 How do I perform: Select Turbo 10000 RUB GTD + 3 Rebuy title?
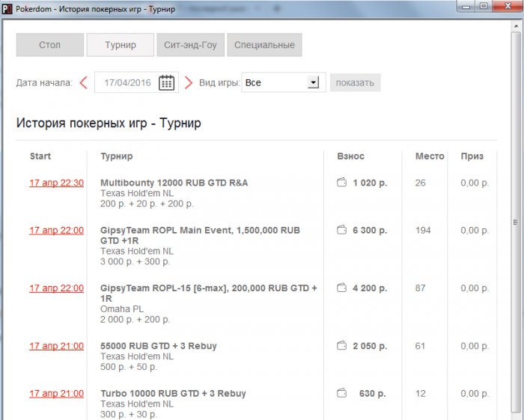(173, 394)
